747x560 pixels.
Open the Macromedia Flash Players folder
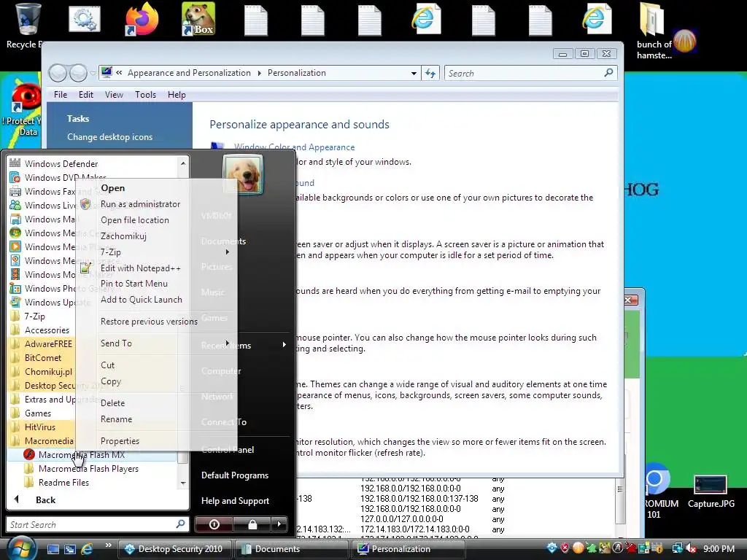pyautogui.click(x=88, y=469)
